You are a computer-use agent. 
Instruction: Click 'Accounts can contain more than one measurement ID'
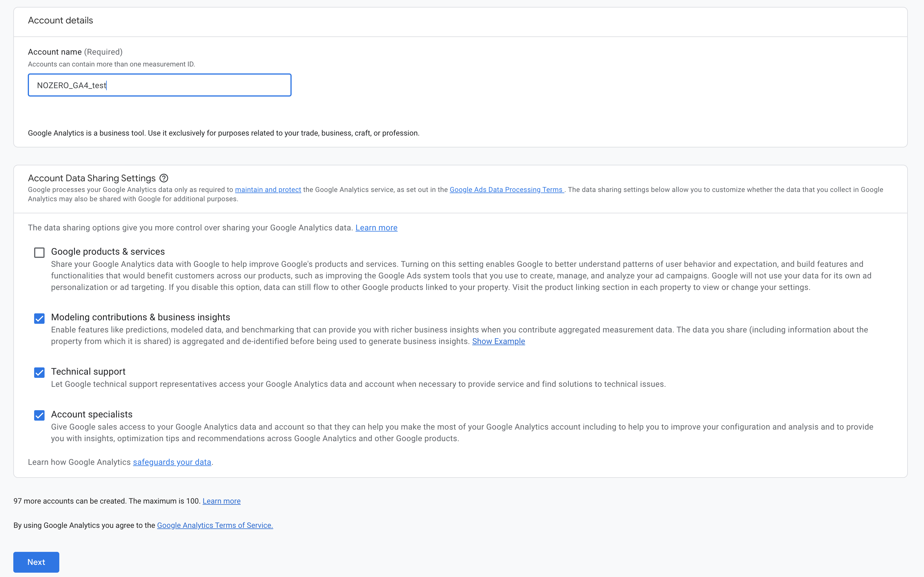[111, 64]
